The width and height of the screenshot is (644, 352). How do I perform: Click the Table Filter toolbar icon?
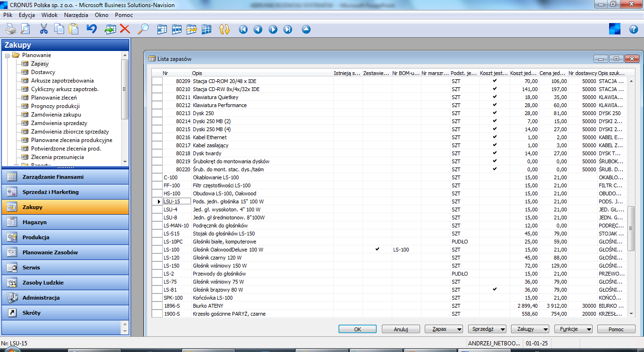[x=176, y=29]
